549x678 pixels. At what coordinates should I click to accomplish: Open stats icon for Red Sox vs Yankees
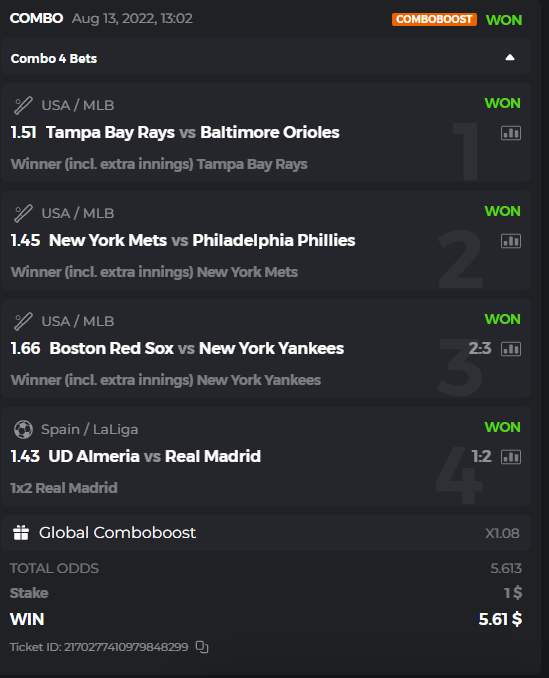coord(511,349)
